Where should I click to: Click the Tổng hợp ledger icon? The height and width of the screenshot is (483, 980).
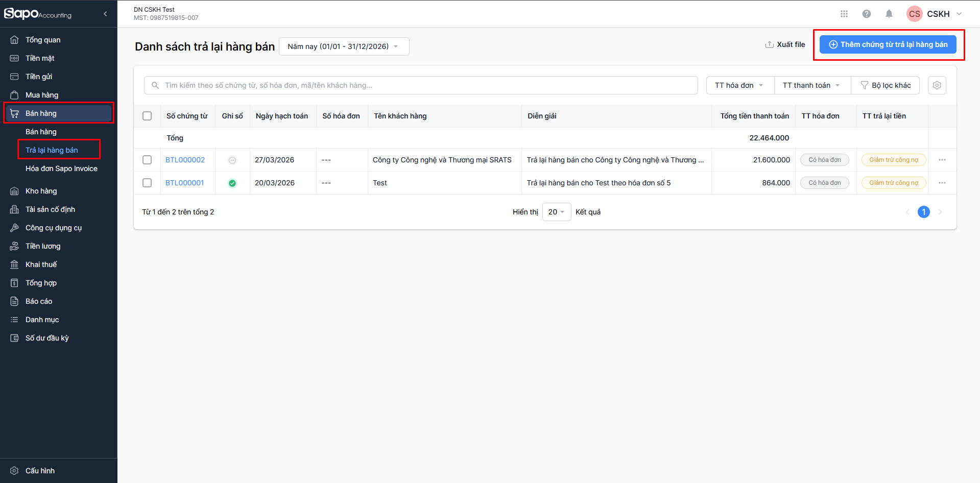pyautogui.click(x=14, y=283)
